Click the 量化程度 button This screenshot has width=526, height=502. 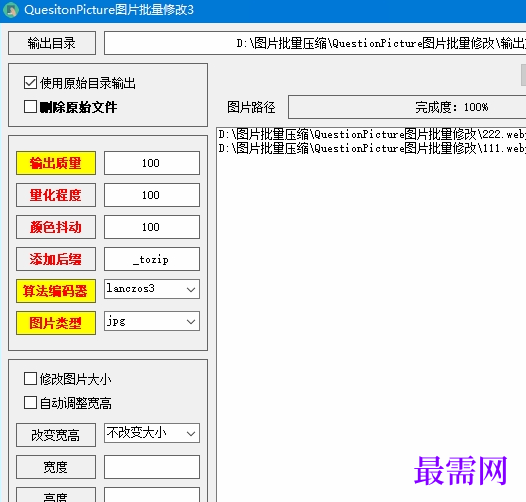[x=56, y=195]
